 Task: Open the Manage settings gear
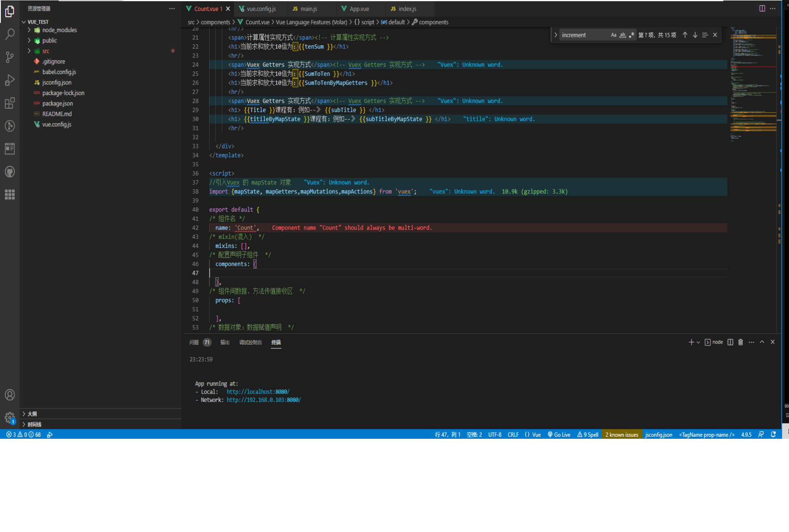coord(10,418)
